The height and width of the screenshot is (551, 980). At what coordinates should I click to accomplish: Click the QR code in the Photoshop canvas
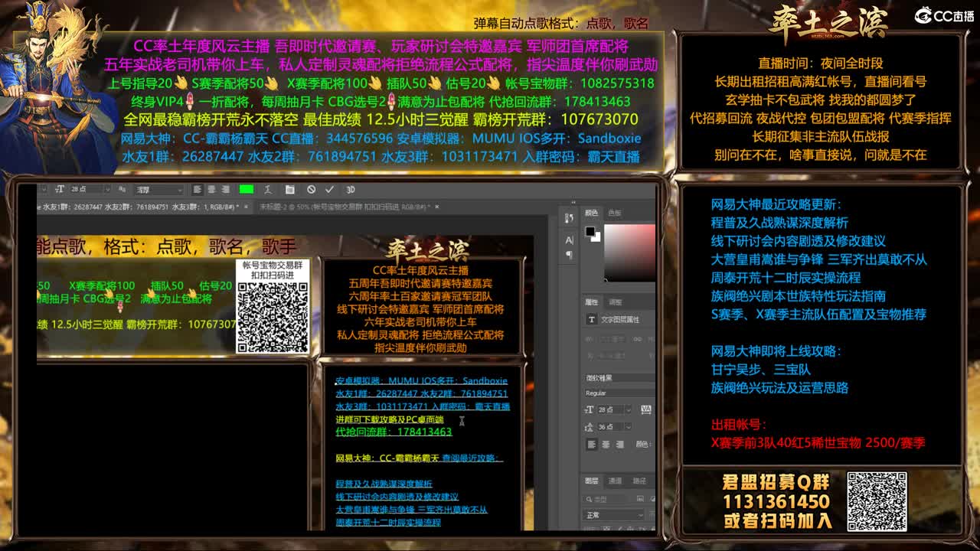(x=273, y=318)
